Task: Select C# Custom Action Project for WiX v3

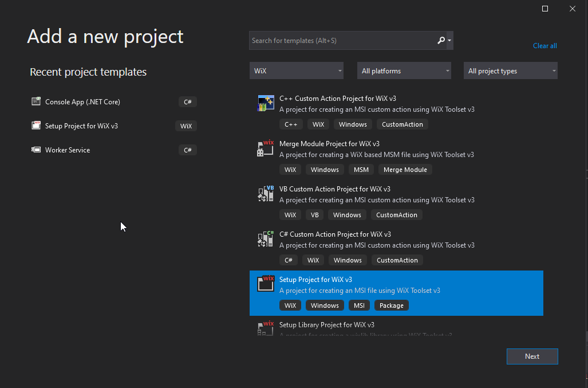Action: [x=396, y=248]
